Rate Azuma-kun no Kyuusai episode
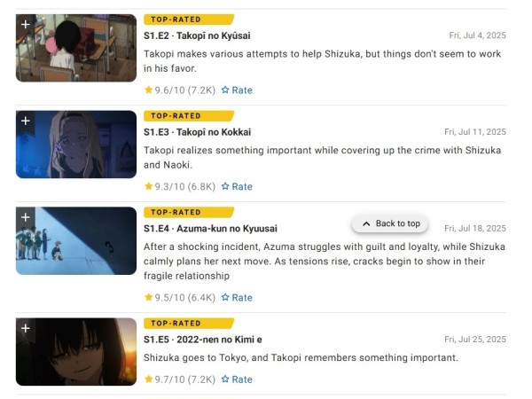Image resolution: width=532 pixels, height=399 pixels. [x=237, y=298]
